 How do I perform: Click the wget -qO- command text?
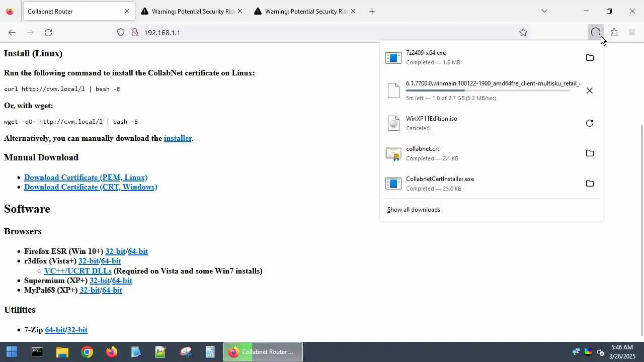coord(71,122)
